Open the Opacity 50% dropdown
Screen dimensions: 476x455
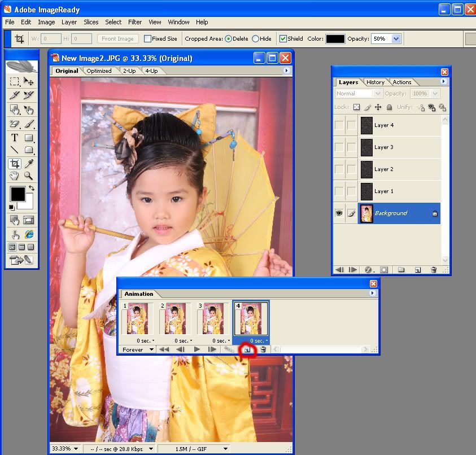pyautogui.click(x=396, y=39)
